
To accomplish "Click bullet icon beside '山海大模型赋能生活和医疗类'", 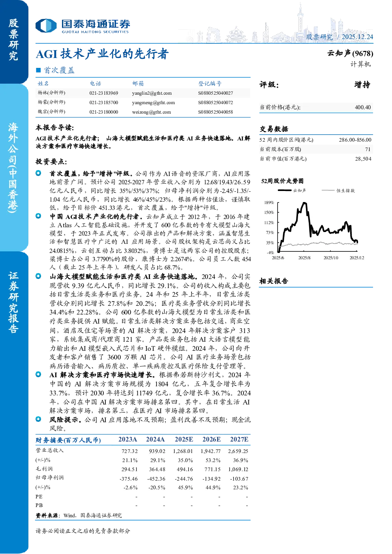I will [x=38, y=276].
